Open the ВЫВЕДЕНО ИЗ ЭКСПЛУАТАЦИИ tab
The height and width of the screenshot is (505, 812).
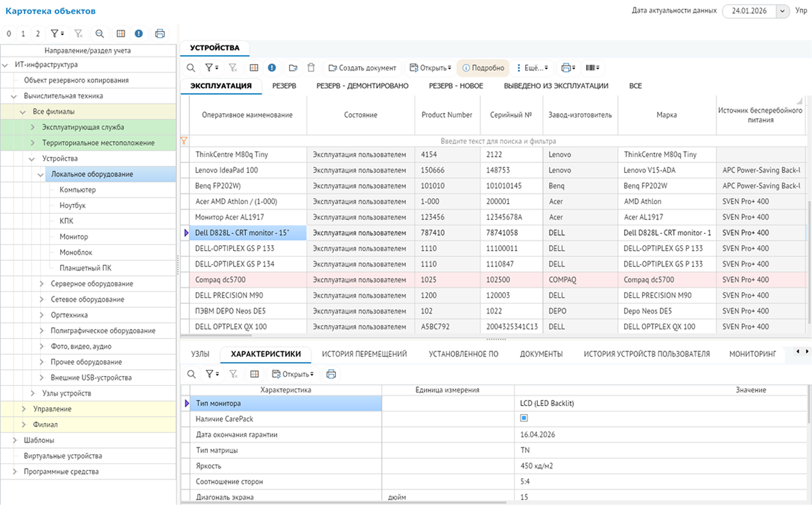pos(556,86)
